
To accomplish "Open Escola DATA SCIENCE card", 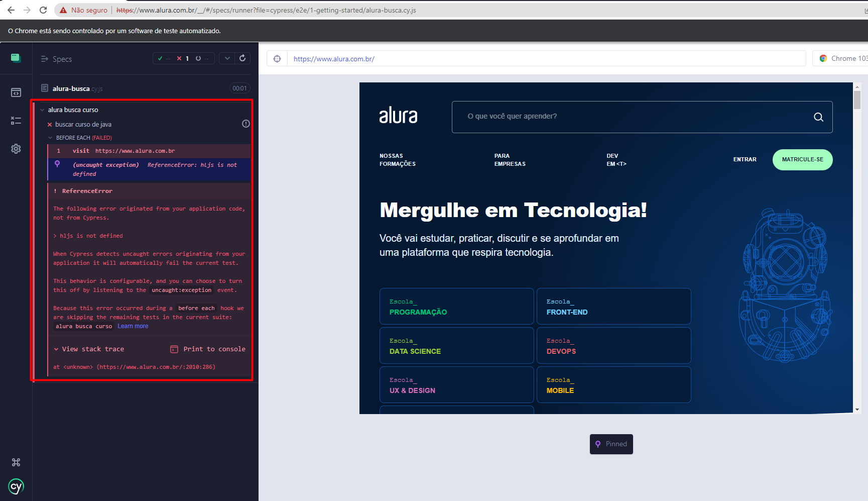I will [456, 345].
